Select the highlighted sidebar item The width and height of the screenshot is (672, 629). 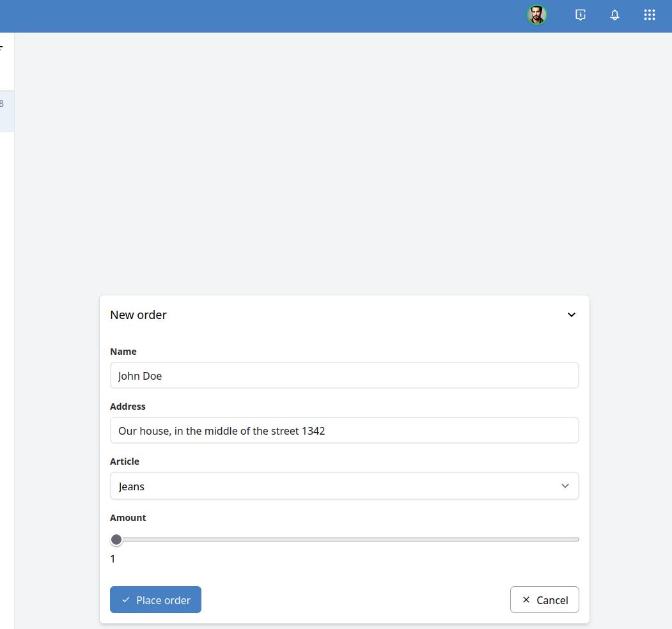coord(6,111)
